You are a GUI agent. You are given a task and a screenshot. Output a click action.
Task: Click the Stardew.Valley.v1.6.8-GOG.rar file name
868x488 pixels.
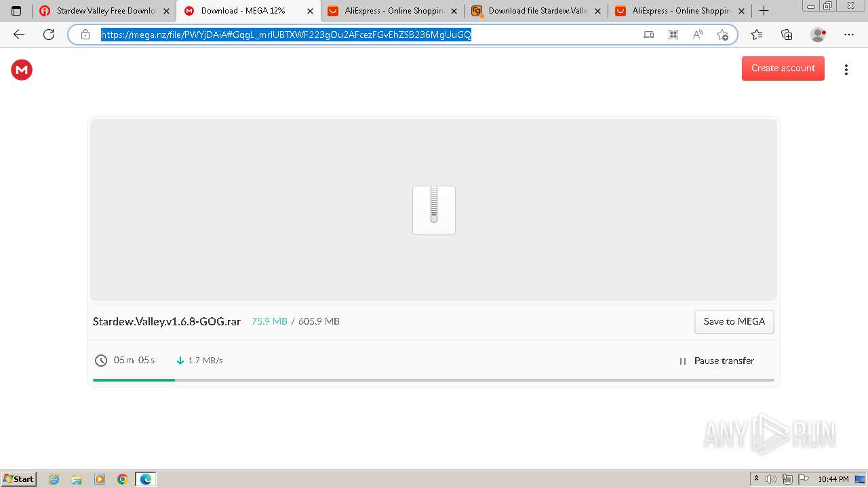(167, 322)
